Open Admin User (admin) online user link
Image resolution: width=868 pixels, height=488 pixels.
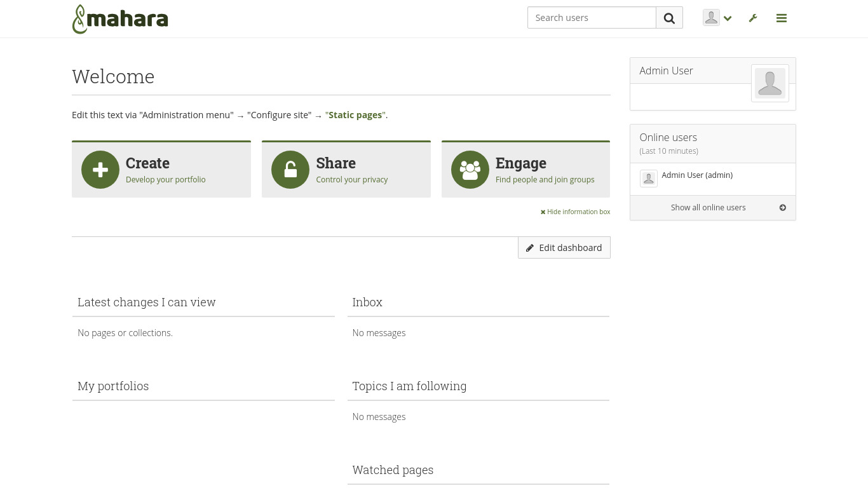[697, 175]
